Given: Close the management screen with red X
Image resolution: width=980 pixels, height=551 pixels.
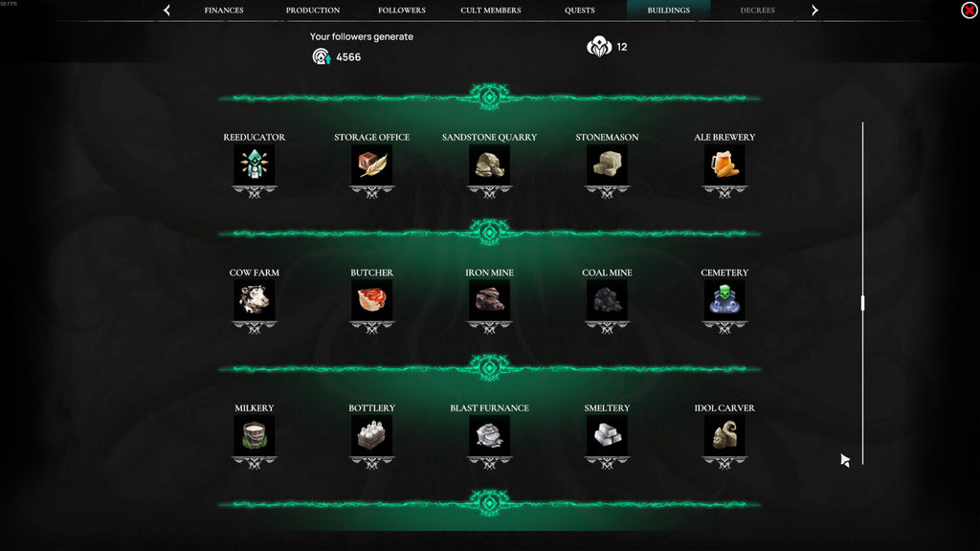Looking at the screenshot, I should point(969,11).
